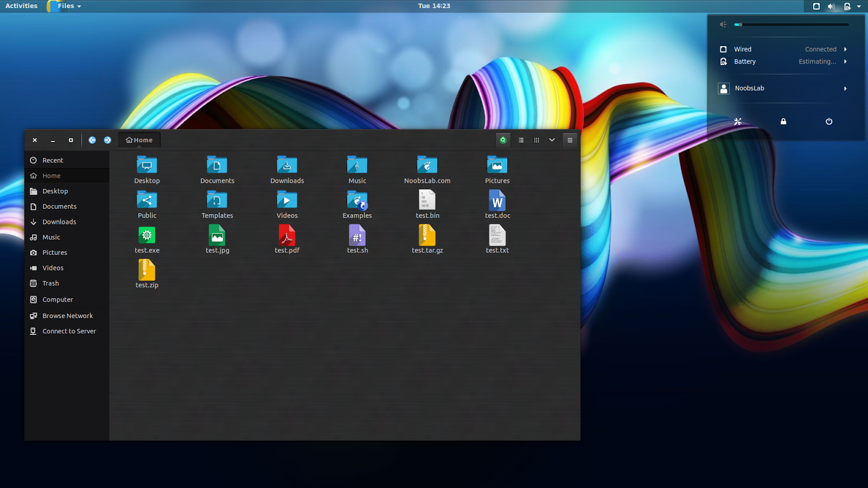
Task: Click the lock screen icon in the menu
Action: (x=783, y=121)
